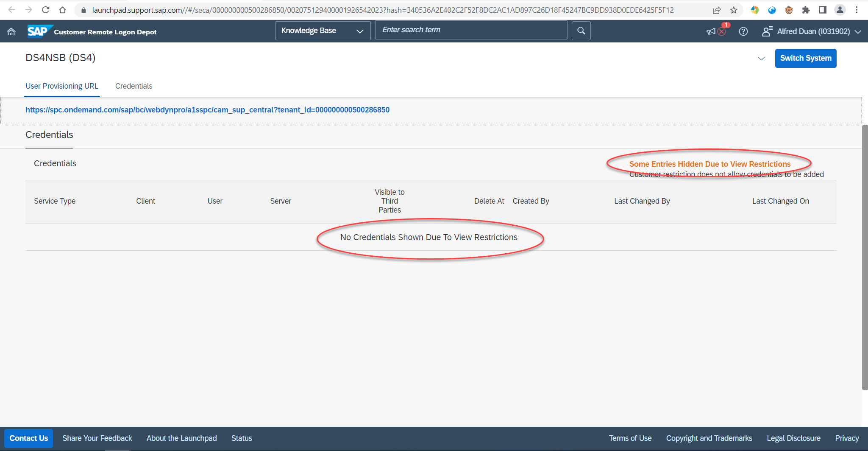Click the Last Changed On column header
This screenshot has width=868, height=451.
coord(780,201)
